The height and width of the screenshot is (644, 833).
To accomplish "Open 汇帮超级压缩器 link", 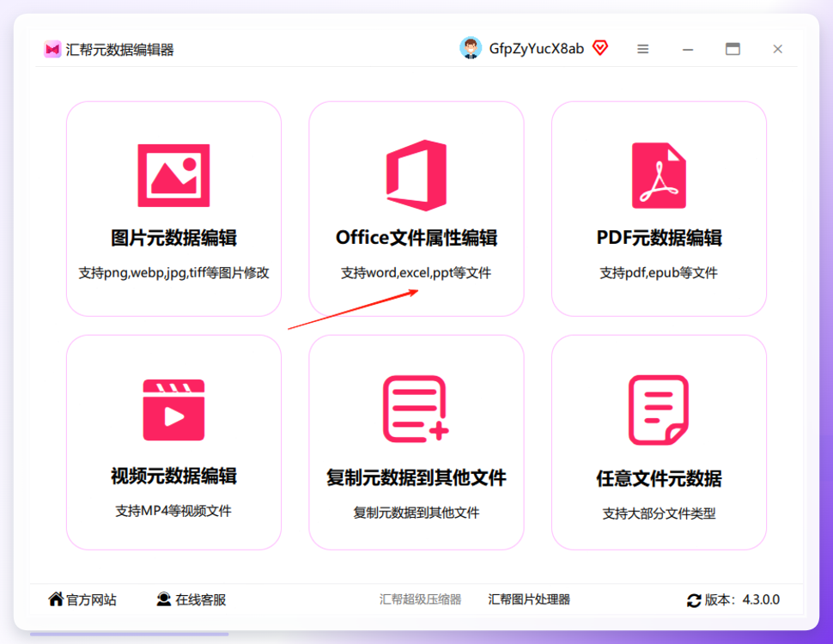I will pos(420,599).
